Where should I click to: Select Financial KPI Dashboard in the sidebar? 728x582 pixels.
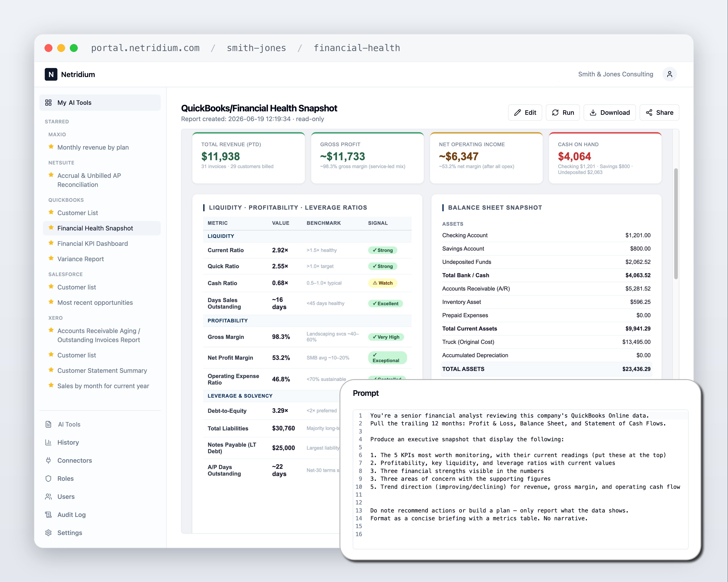(92, 243)
